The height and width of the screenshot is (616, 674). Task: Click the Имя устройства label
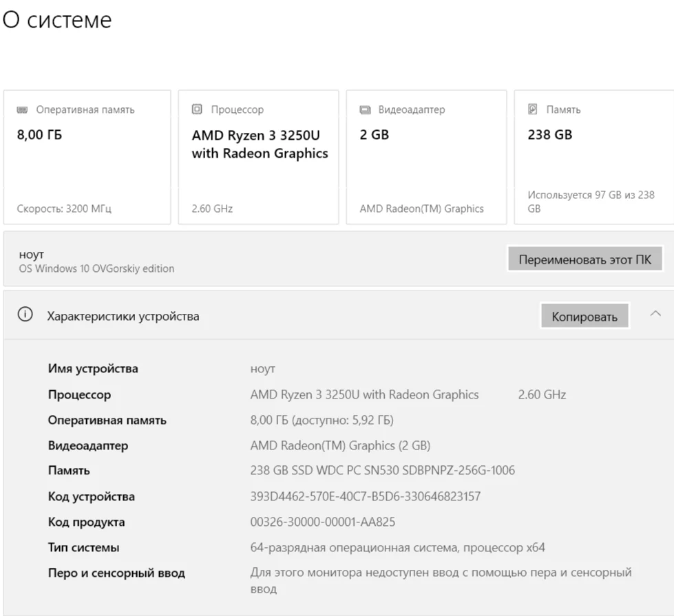[93, 369]
